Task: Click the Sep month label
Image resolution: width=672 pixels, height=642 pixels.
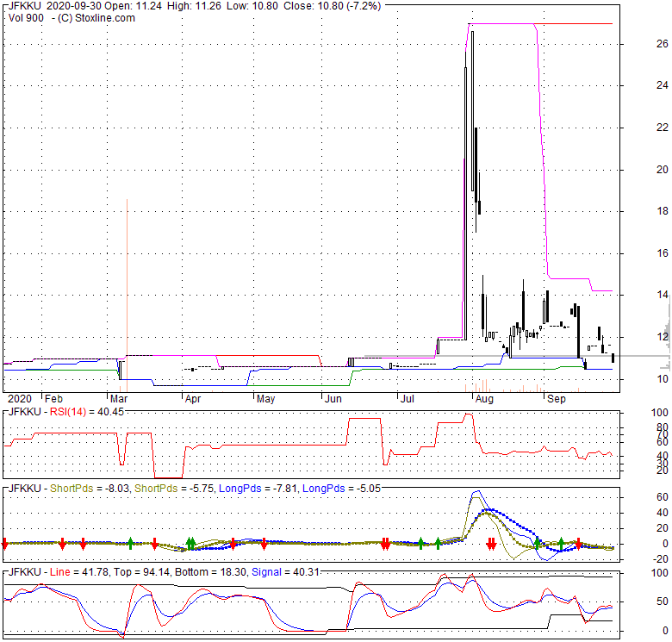Action: click(x=557, y=399)
